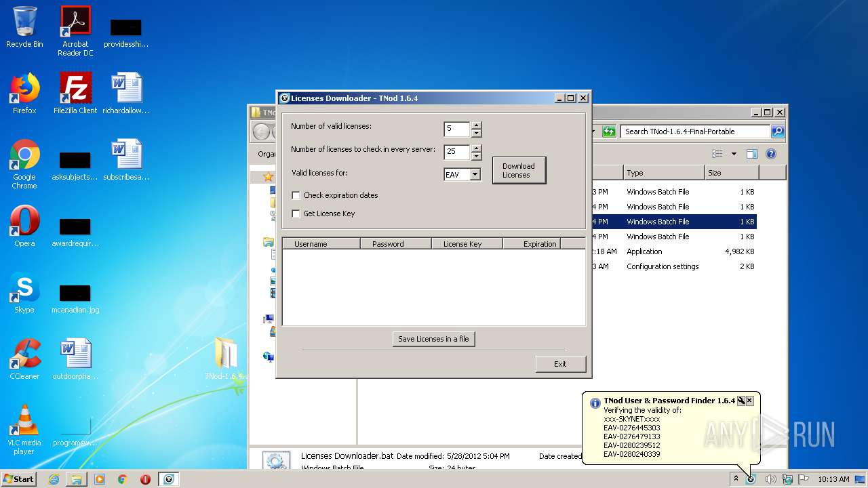Viewport: 868px width, 488px height.
Task: Open Acrobat Reader DC shortcut
Action: [75, 31]
